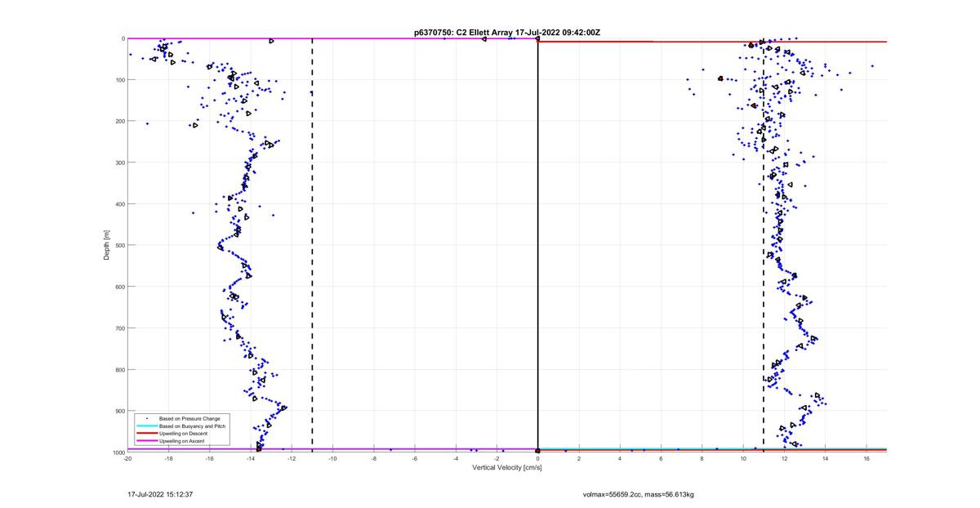The width and height of the screenshot is (980, 508).
Task: Click x-axis tick label '8'
Action: tap(702, 457)
